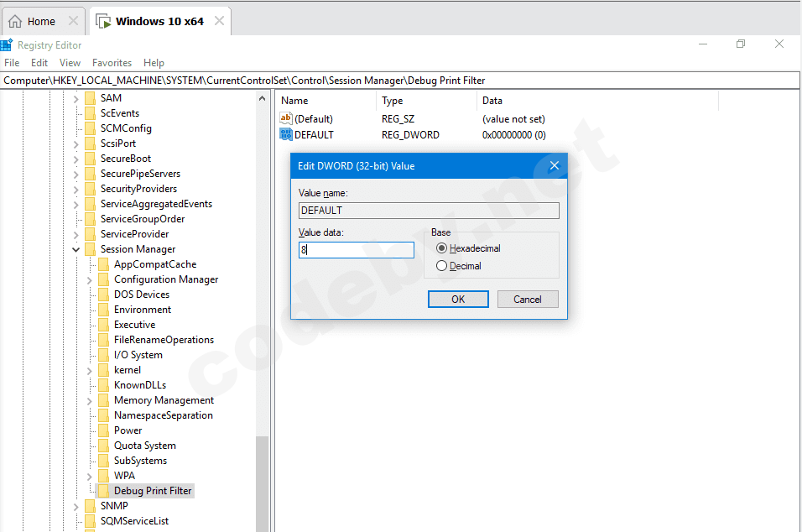Expand the Configuration Manager tree node
The image size is (802, 532).
(90, 279)
